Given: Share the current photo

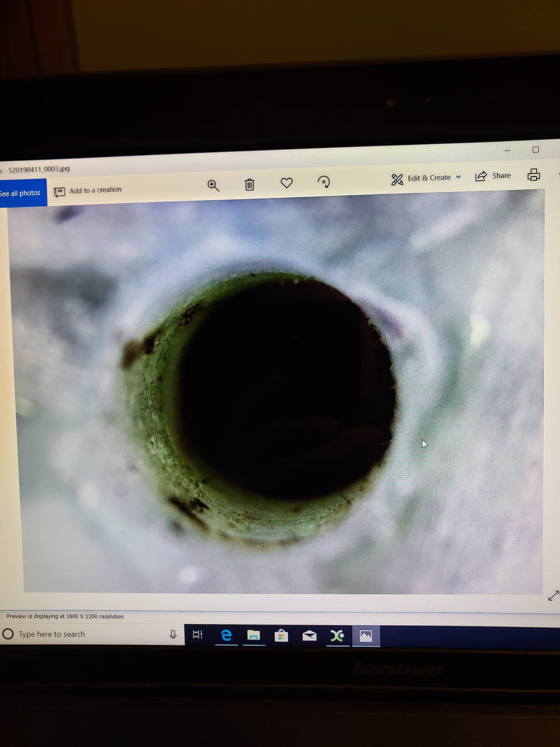Looking at the screenshot, I should (x=493, y=176).
